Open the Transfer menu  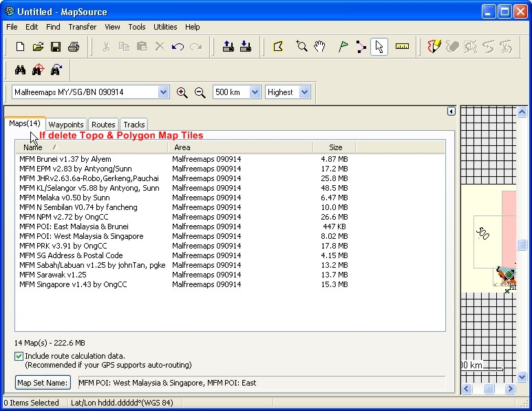coord(83,27)
